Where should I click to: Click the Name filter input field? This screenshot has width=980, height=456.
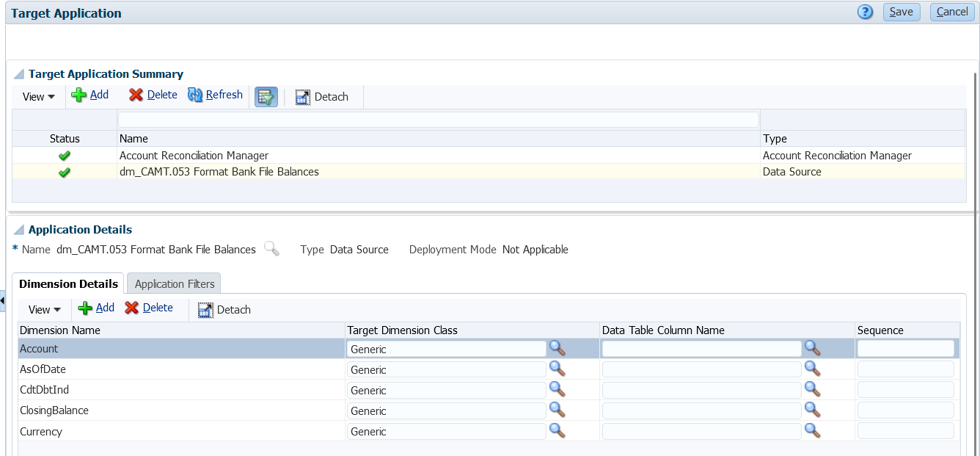click(x=438, y=119)
